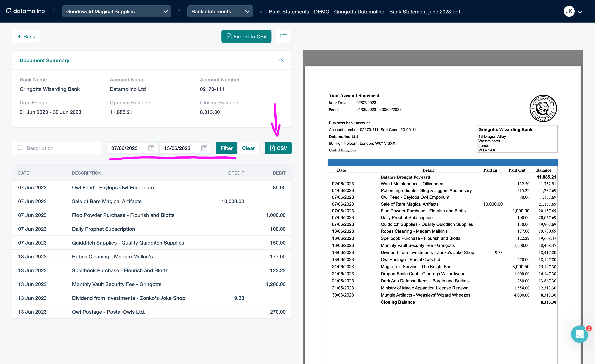Viewport: 595px width, 364px height.
Task: Collapse the Document Summary panel
Action: [x=280, y=60]
